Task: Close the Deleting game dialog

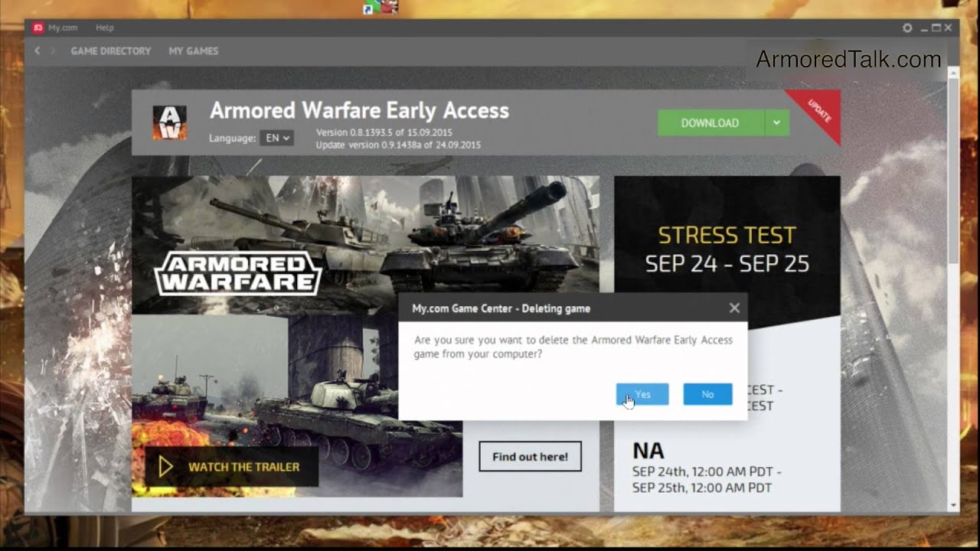Action: [734, 308]
